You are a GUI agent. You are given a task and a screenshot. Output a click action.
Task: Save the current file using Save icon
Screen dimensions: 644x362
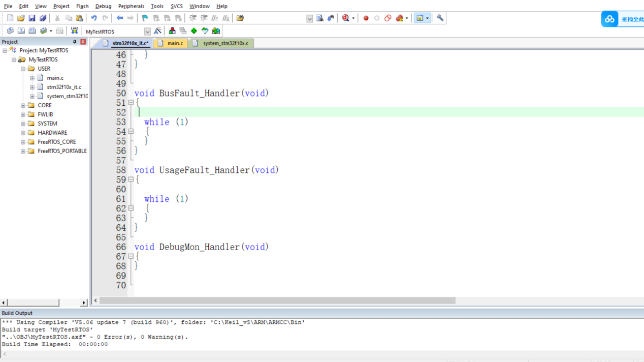coord(31,18)
